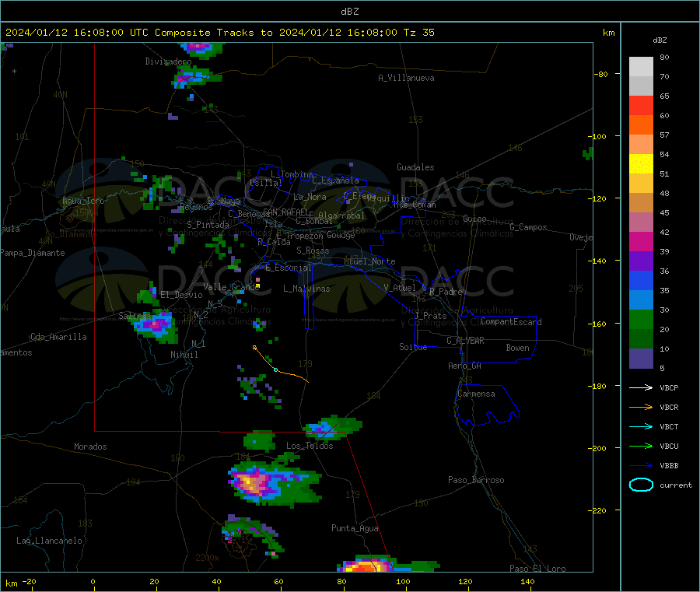Select the dark purple 10 dBZ swatch

coord(641,359)
